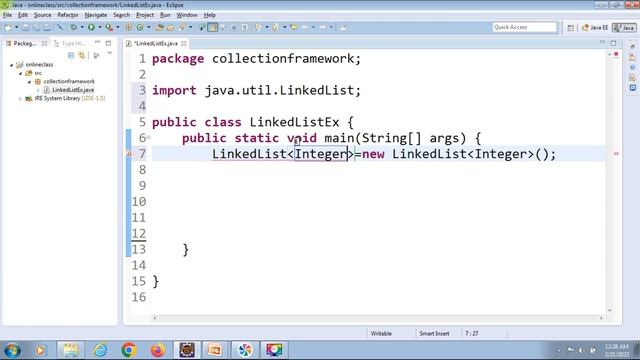Open the External Tools dropdown arrow

point(118,27)
